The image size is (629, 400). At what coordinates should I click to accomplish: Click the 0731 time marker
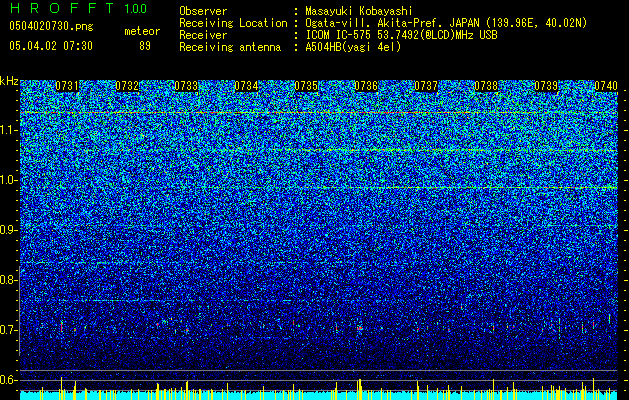(x=67, y=86)
